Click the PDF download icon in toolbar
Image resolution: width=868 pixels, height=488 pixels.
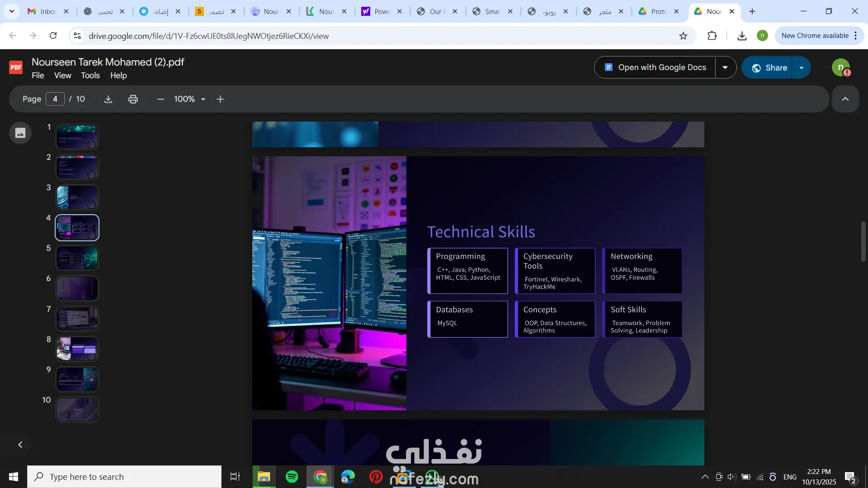(x=108, y=99)
